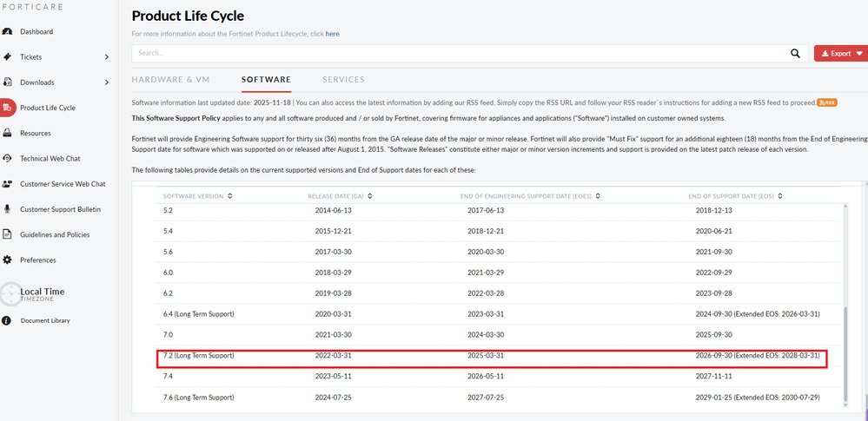Click the table scrollbar down arrow
Image resolution: width=868 pixels, height=421 pixels.
pos(845,406)
